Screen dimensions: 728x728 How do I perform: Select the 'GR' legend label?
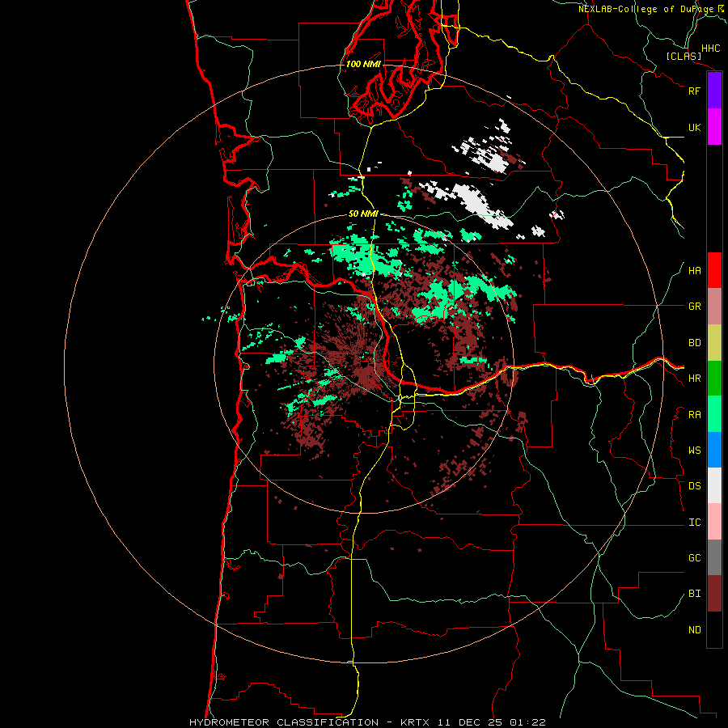(694, 307)
